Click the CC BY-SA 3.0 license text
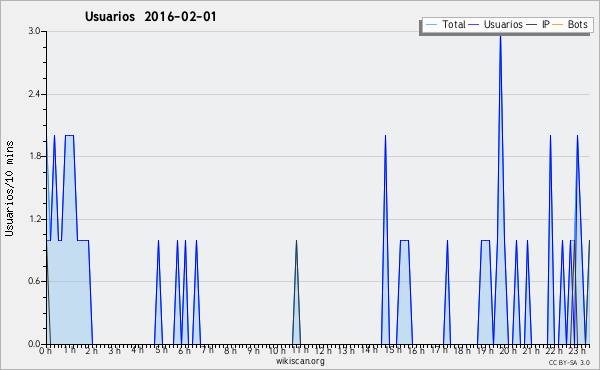Viewport: 600px width, 370px height. (x=569, y=362)
